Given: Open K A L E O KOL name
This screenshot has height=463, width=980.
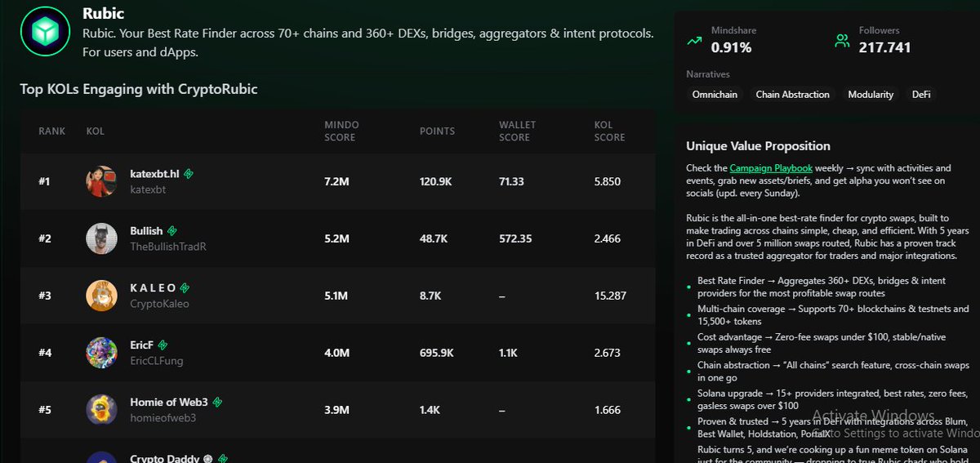Looking at the screenshot, I should pos(153,288).
